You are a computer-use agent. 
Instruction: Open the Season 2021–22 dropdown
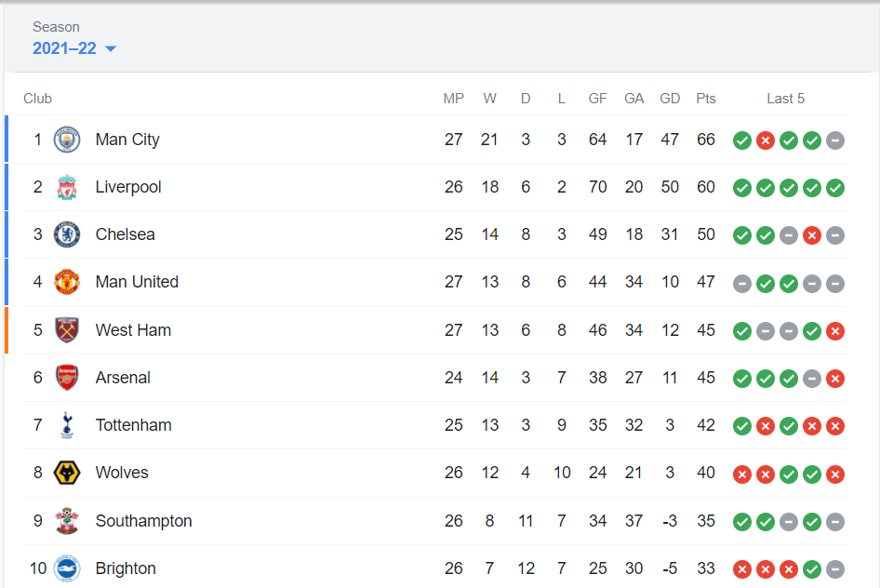65,48
